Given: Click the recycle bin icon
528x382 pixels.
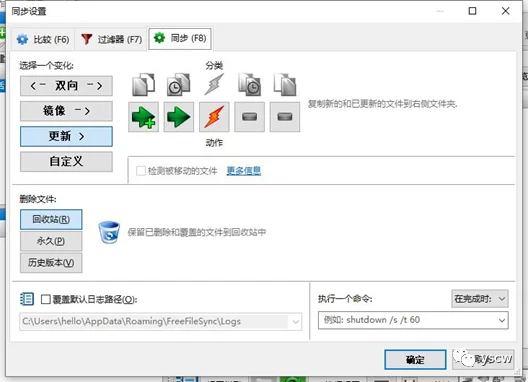Looking at the screenshot, I should coord(109,232).
